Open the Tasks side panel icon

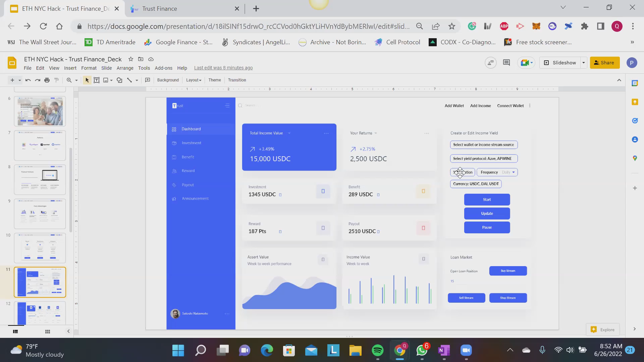point(635,121)
